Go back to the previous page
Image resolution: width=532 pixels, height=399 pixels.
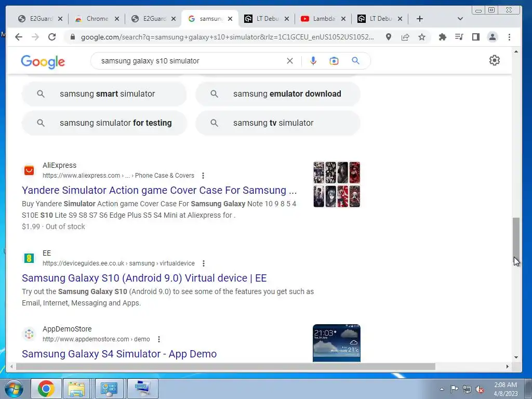tap(19, 37)
